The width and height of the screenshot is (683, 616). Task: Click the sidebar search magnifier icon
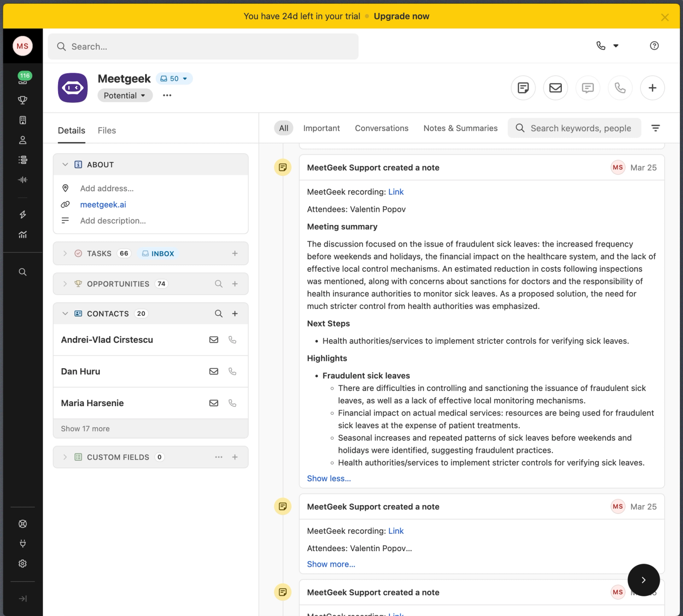(x=23, y=272)
